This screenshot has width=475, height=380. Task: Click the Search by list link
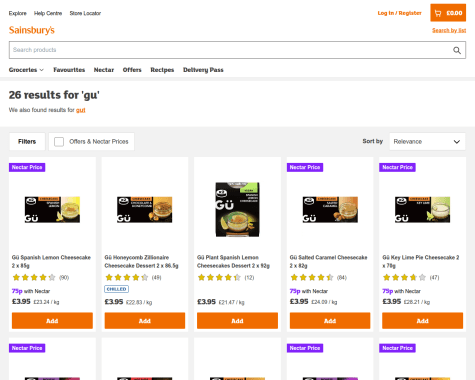pos(449,30)
